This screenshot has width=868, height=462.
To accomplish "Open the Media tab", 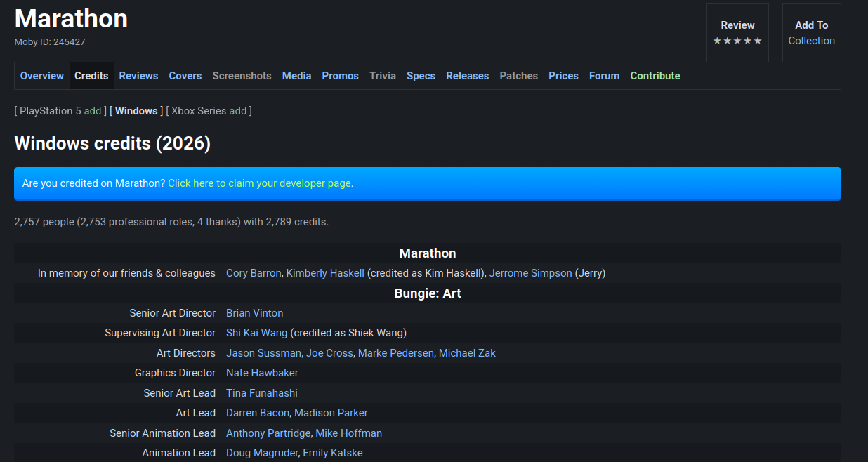I will 296,76.
